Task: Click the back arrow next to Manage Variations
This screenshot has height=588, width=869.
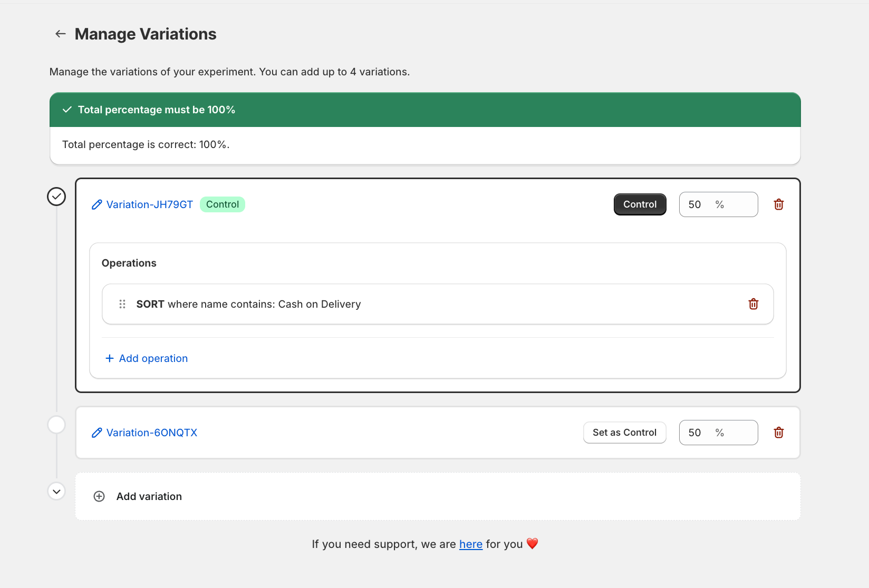Action: (61, 34)
